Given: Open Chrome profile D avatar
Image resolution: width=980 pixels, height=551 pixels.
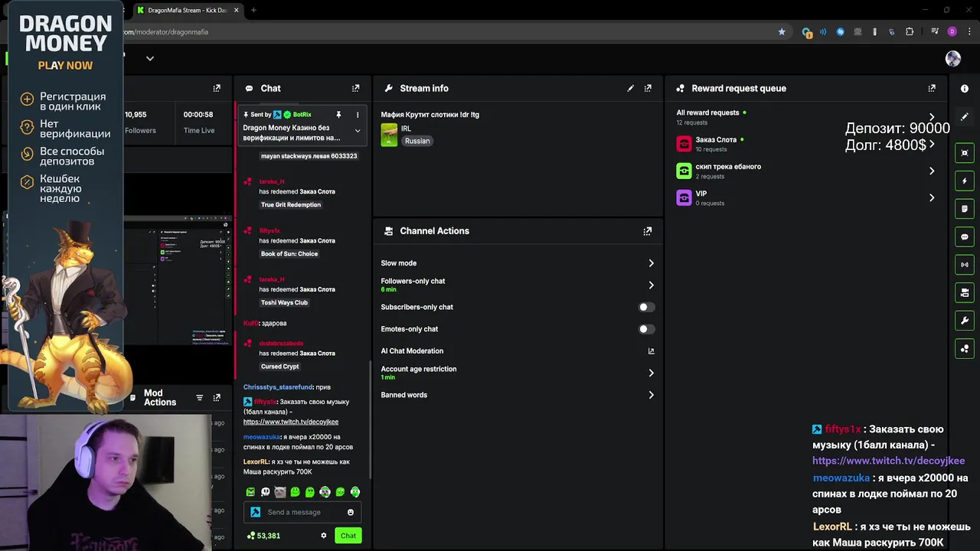Looking at the screenshot, I should (x=952, y=32).
